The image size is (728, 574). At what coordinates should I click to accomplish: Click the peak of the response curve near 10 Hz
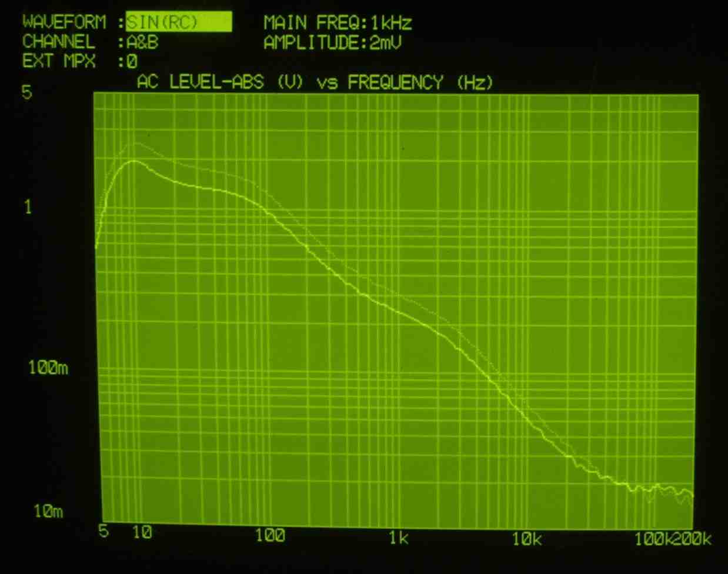(134, 161)
